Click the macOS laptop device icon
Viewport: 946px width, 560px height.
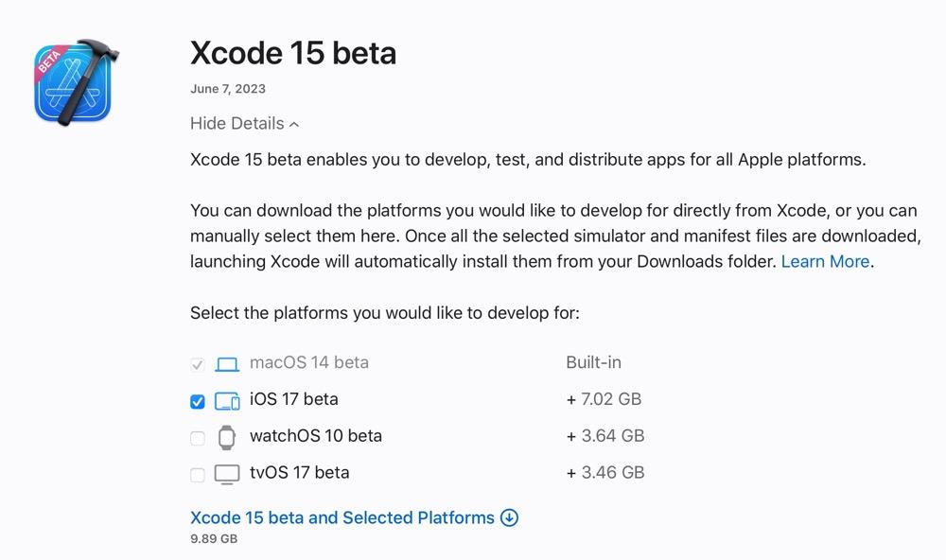point(227,362)
